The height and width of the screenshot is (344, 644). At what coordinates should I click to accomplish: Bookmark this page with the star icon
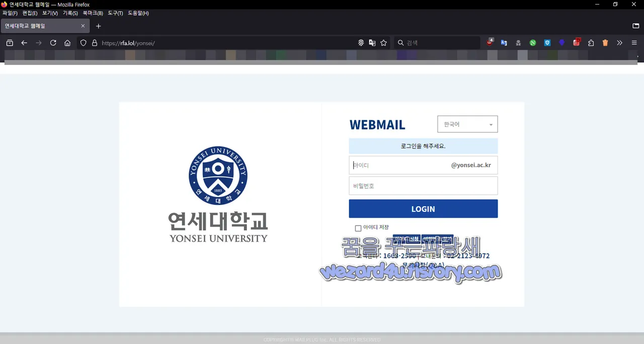tap(383, 43)
